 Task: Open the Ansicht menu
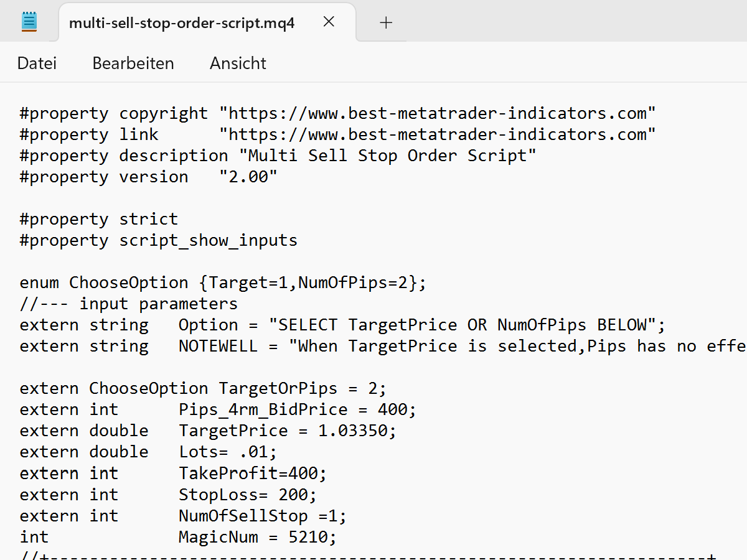pos(238,63)
